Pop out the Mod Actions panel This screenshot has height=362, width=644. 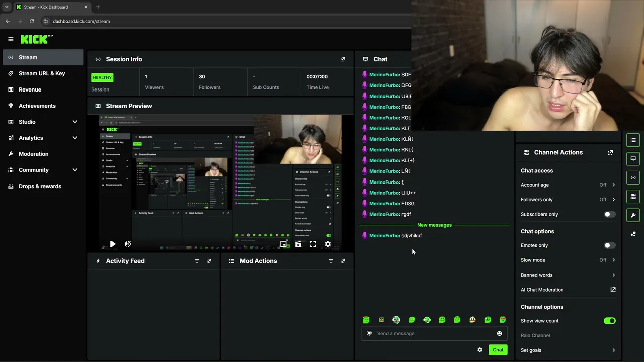pos(343,261)
